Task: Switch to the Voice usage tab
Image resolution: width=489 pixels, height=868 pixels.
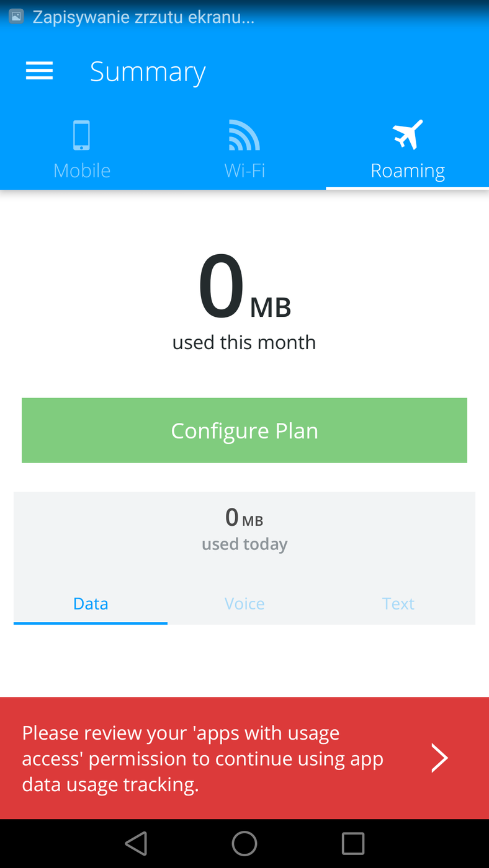Action: pyautogui.click(x=244, y=603)
